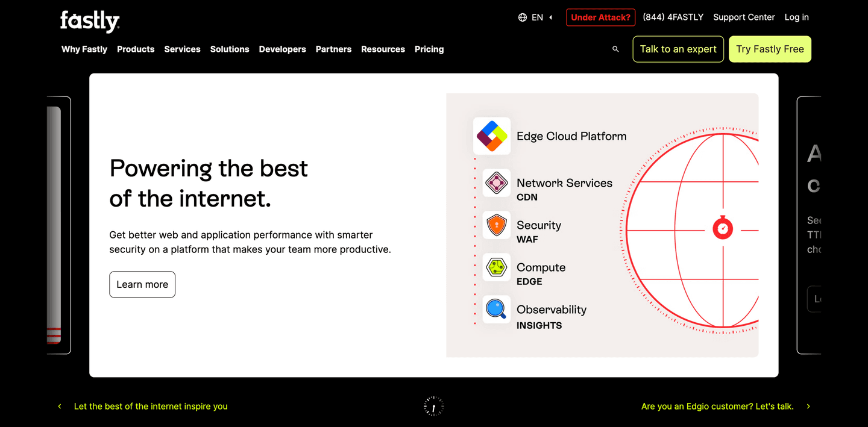This screenshot has width=868, height=427.
Task: Open the Pricing page
Action: pos(429,49)
